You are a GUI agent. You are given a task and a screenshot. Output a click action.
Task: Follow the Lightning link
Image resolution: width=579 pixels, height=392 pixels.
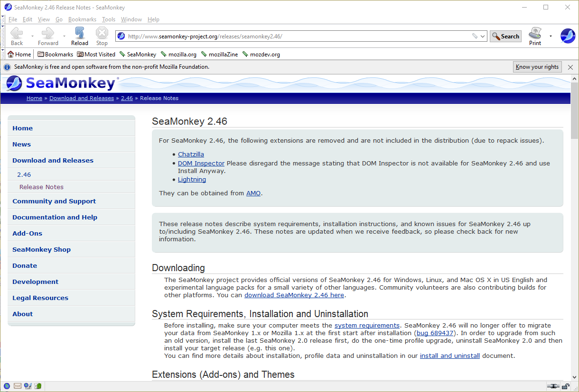[192, 180]
